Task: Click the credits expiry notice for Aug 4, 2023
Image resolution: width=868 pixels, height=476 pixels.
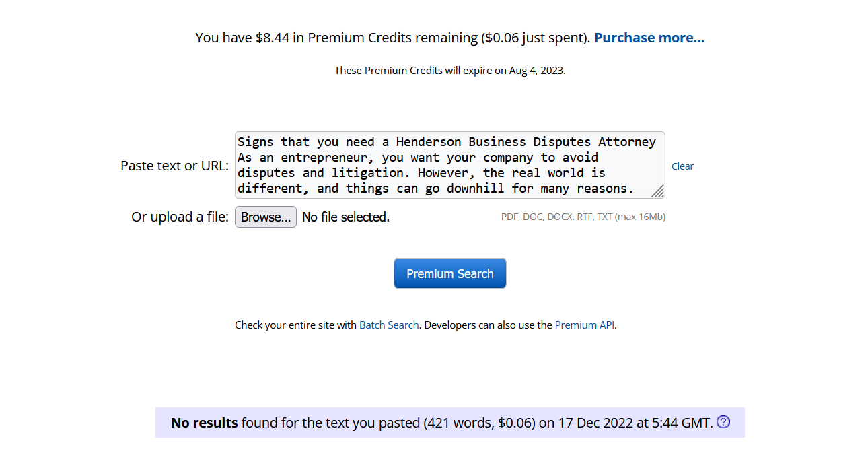Action: pos(449,70)
